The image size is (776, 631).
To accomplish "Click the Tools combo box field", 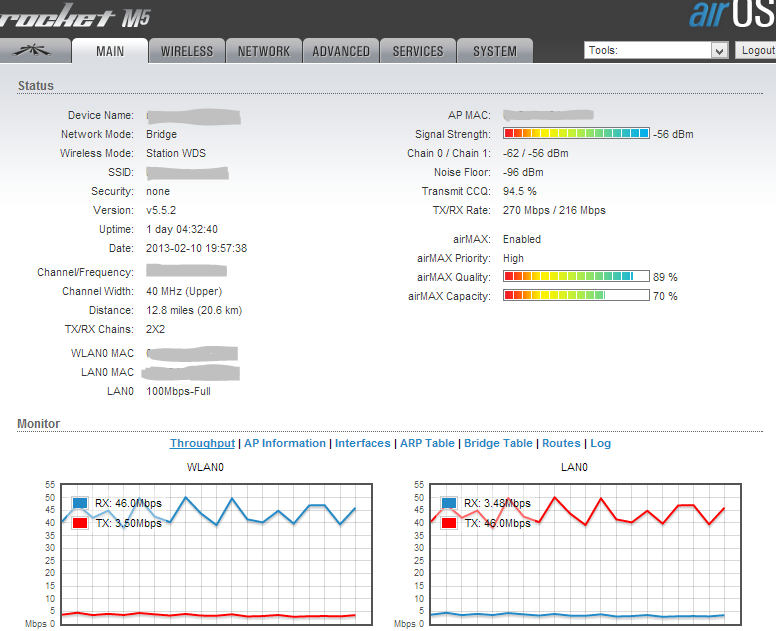I will click(x=656, y=50).
